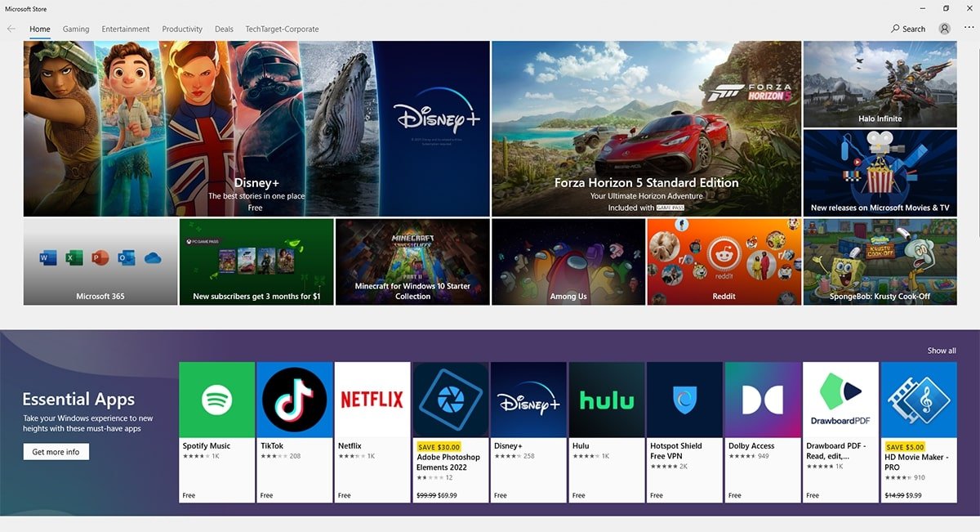Select the Hotspot Shield Free VPN icon
Screen dimensions: 980x532
coord(684,400)
